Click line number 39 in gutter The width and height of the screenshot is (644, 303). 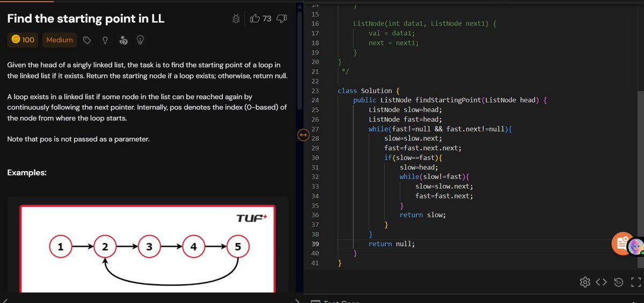click(x=315, y=243)
